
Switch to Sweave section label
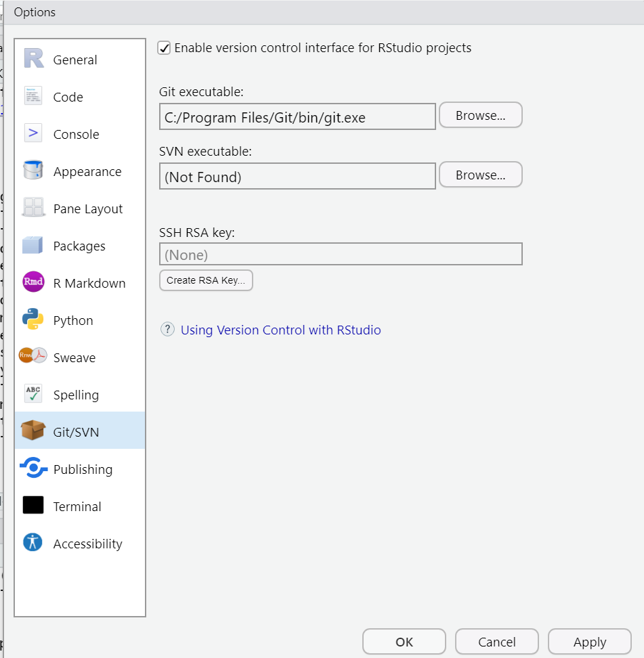tap(74, 358)
